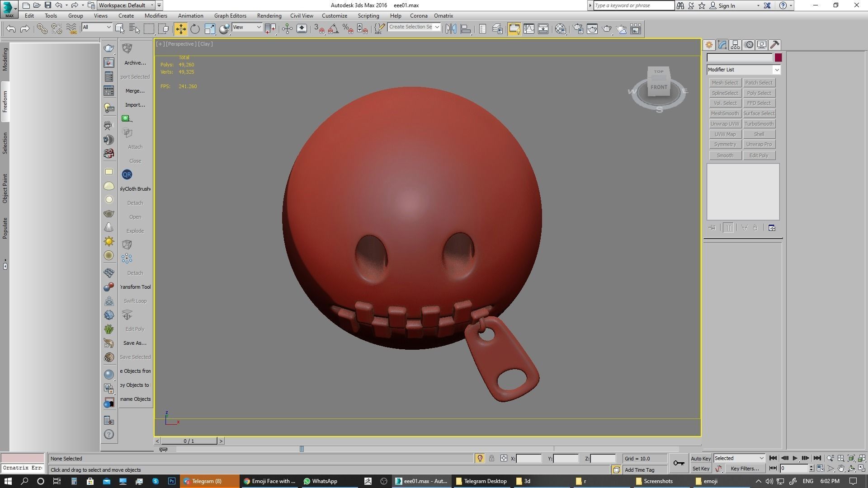The width and height of the screenshot is (868, 488).
Task: Select the Move transform tool
Action: 180,29
